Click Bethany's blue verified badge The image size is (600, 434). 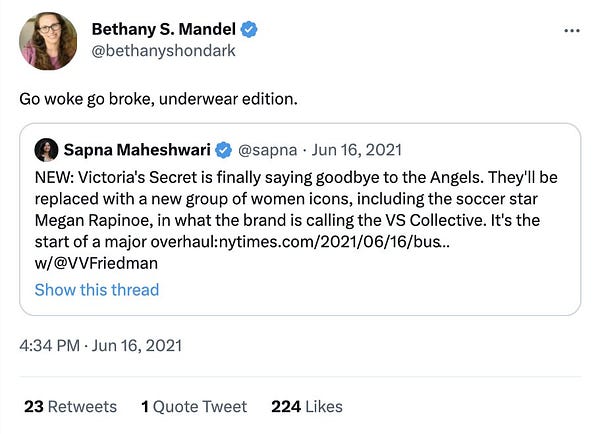click(x=249, y=30)
